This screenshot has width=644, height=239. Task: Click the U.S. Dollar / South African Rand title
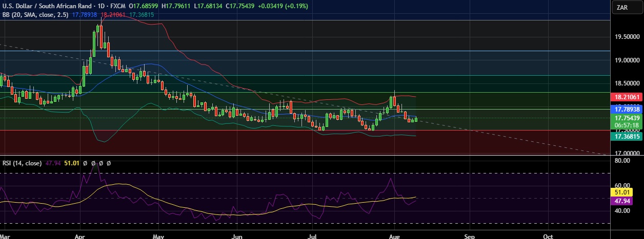tap(46, 6)
